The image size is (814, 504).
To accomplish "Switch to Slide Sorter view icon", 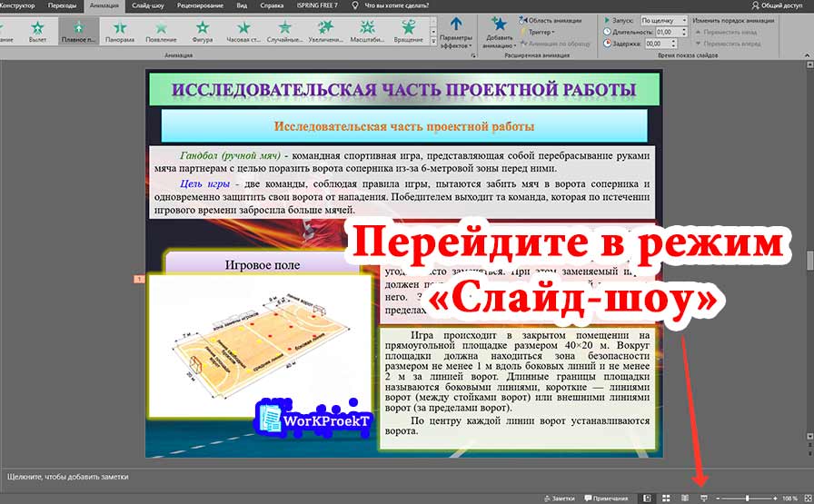I will (x=666, y=499).
